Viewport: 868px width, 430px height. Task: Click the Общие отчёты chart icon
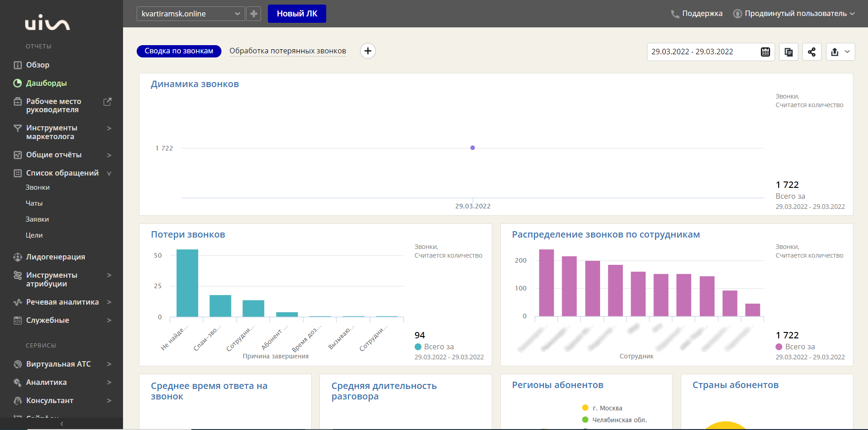(17, 155)
